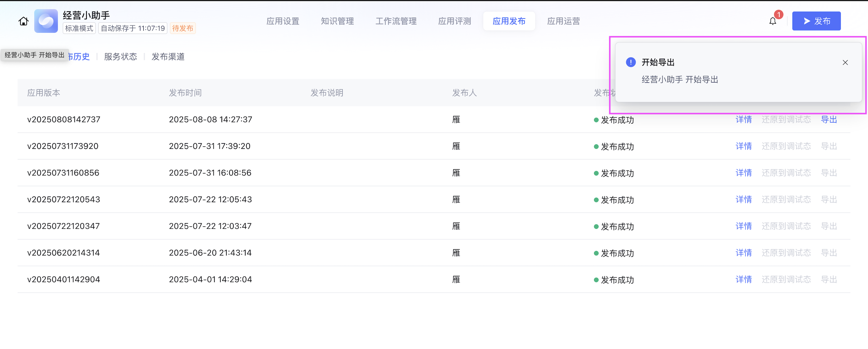Go to the home page icon
Screen dimensions: 868x349
click(x=23, y=21)
